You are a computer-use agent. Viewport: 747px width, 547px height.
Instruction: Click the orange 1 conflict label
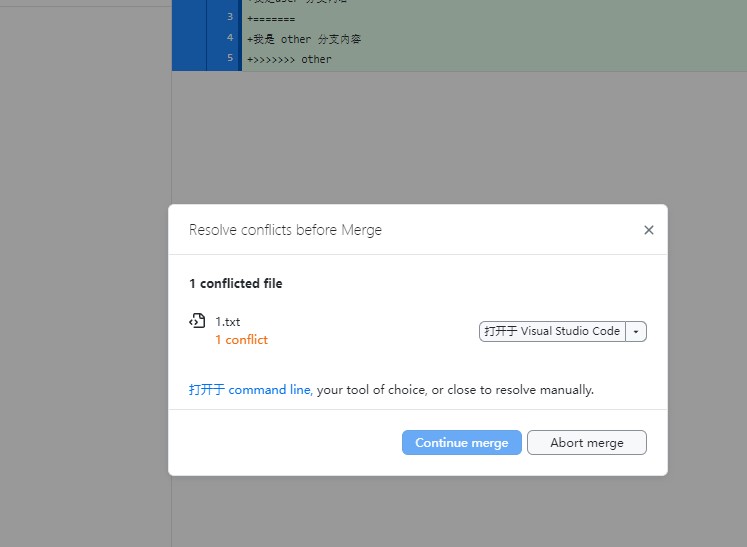coord(241,340)
